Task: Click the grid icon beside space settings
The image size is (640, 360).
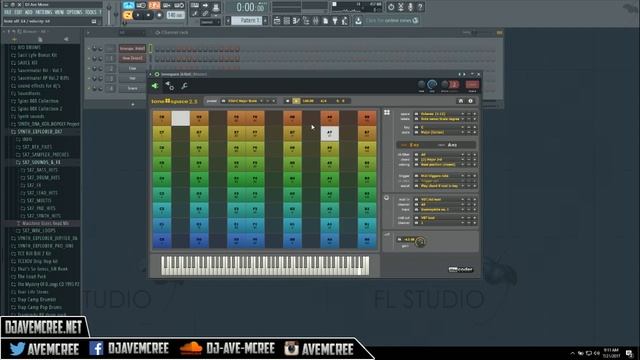Action: tap(387, 112)
